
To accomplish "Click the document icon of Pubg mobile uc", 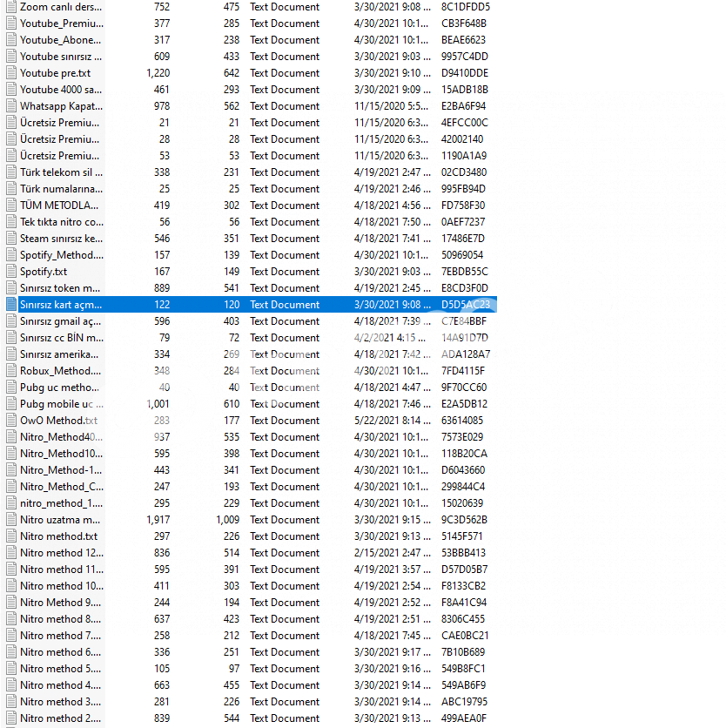I will point(11,404).
